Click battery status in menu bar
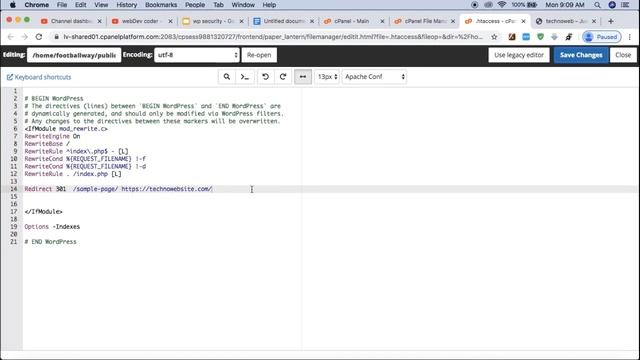This screenshot has height=360, width=640. (x=524, y=5)
